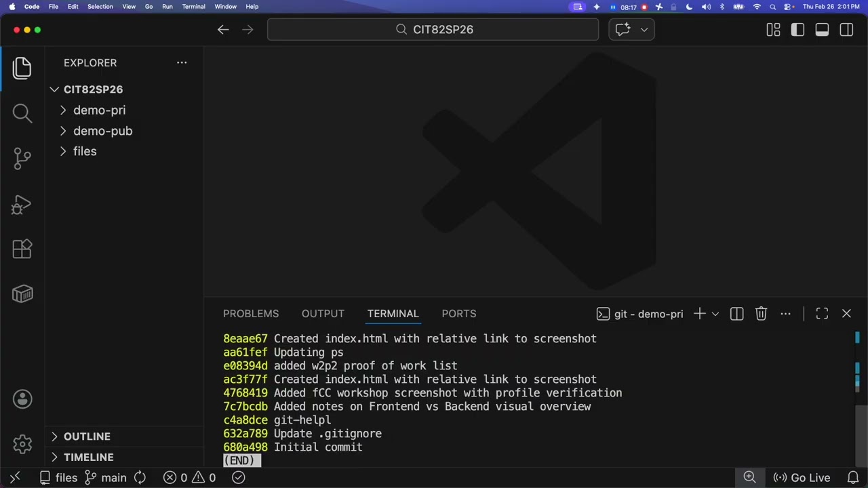Click the check circle status bar icon

[238, 478]
